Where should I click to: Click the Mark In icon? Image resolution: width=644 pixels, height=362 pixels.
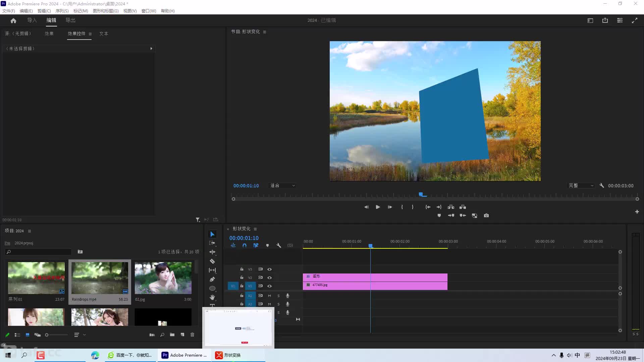point(402,207)
